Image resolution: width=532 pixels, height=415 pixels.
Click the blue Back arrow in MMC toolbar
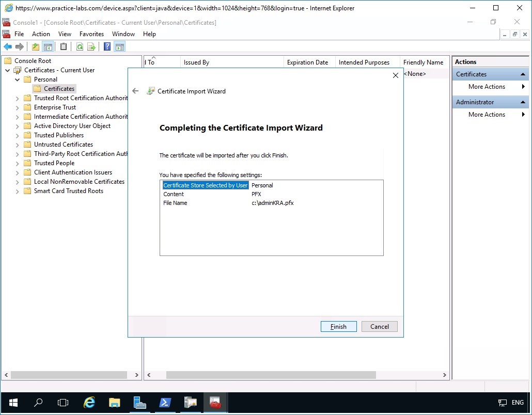coord(7,47)
